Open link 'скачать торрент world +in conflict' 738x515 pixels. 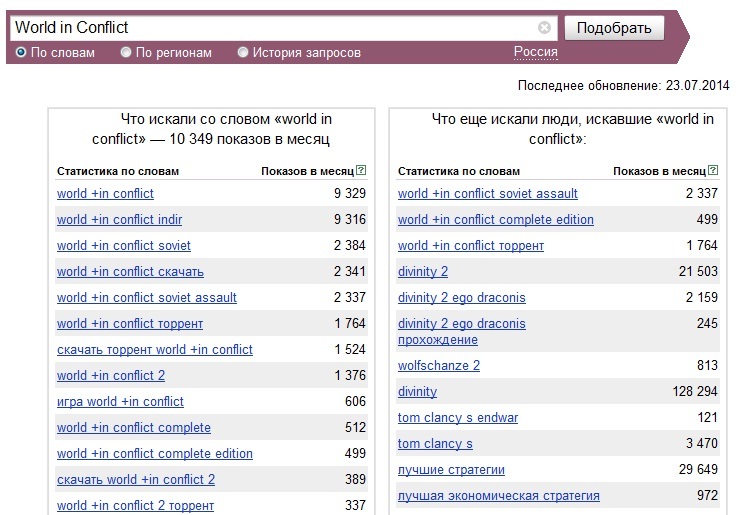[155, 350]
